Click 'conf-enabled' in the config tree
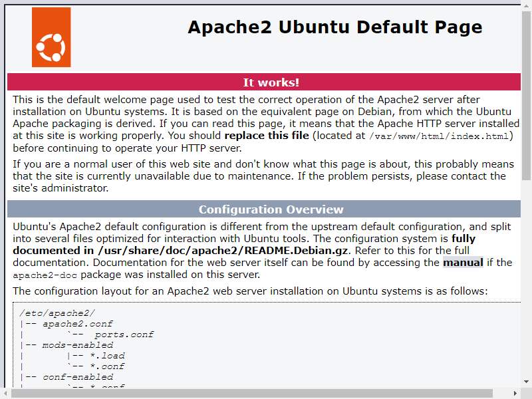532x399 pixels. tap(78, 377)
